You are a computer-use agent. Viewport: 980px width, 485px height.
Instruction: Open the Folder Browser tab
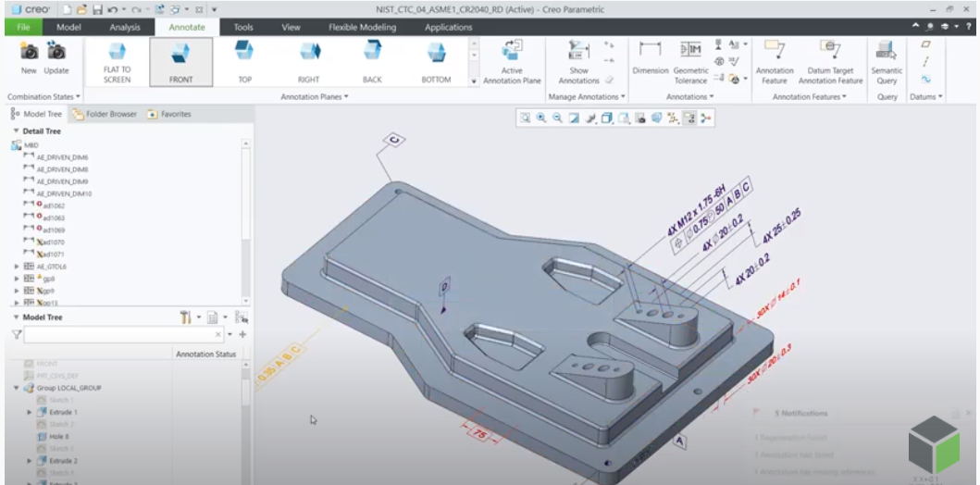click(104, 115)
